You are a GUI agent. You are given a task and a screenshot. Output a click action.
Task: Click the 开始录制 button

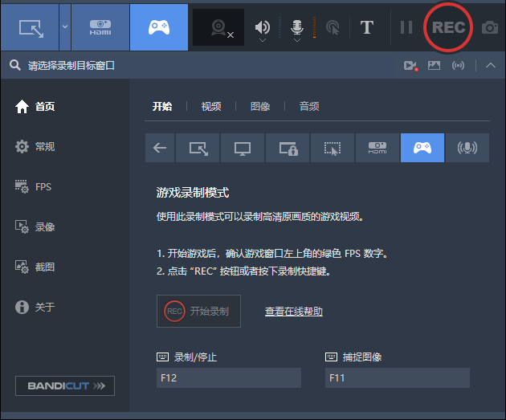pyautogui.click(x=199, y=312)
